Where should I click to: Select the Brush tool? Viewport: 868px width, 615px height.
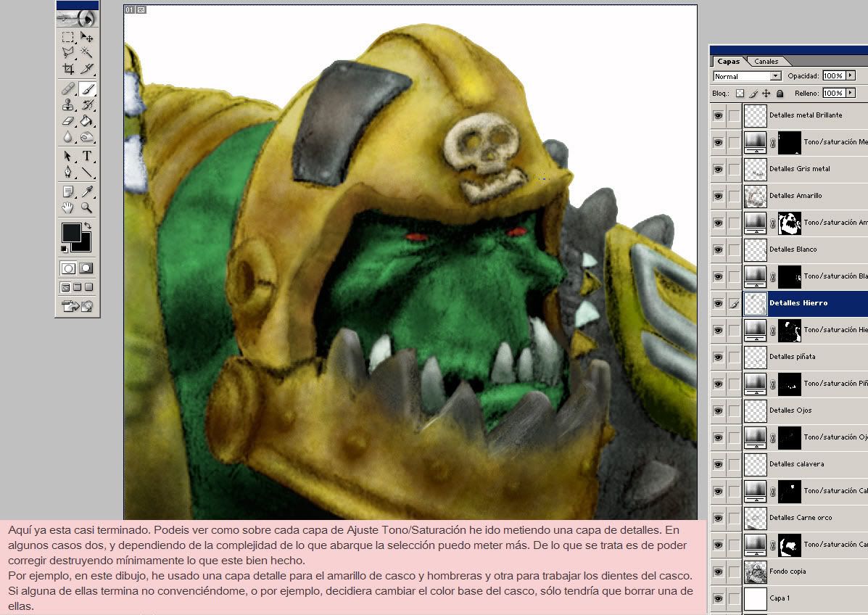86,88
